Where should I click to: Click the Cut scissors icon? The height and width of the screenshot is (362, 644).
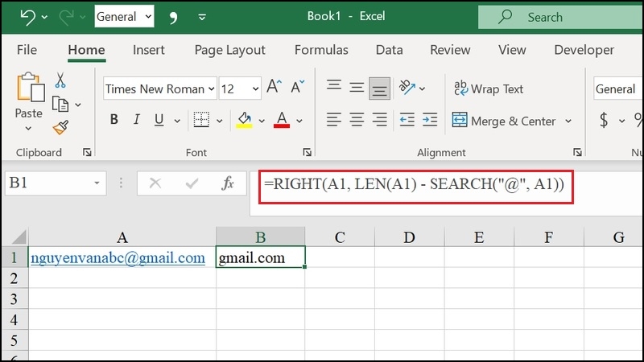pos(60,80)
